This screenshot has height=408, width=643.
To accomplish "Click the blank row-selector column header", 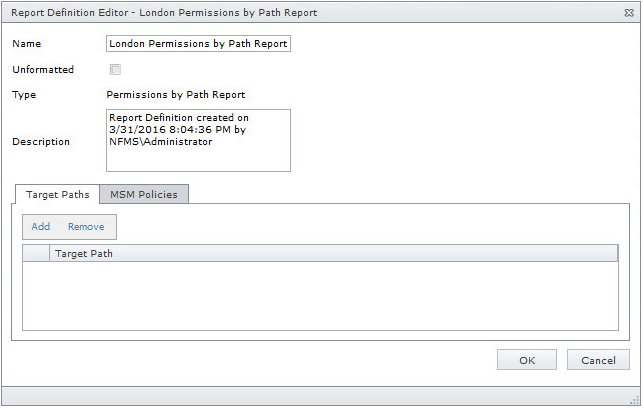I will 36,254.
